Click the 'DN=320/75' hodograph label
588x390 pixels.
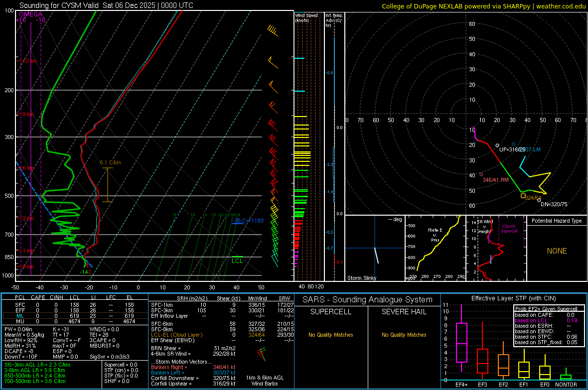(554, 204)
